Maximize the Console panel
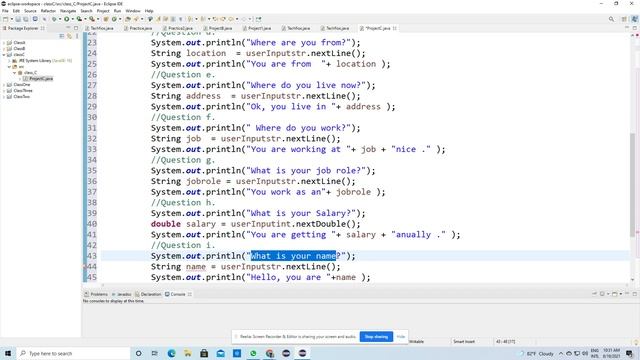The height and width of the screenshot is (360, 640). tap(635, 293)
